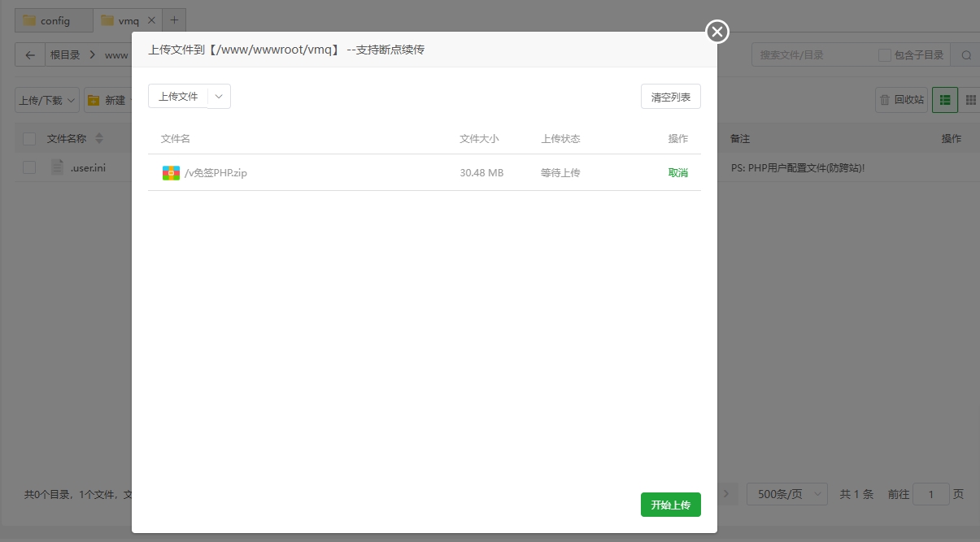Screen dimensions: 980x542
Task: Click the back navigation arrow
Action: 29,54
